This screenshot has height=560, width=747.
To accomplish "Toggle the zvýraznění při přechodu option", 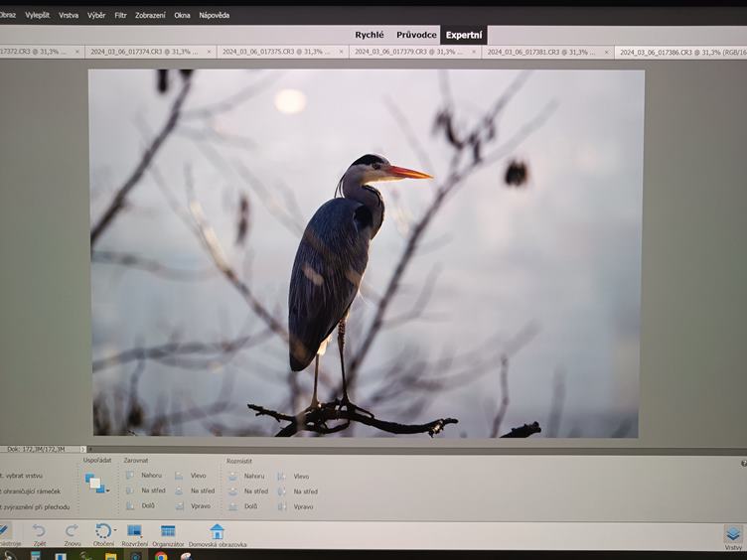I will tap(35, 507).
